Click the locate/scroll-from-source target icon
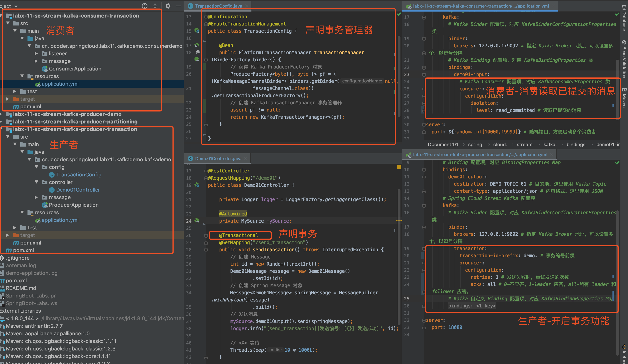 [x=144, y=6]
